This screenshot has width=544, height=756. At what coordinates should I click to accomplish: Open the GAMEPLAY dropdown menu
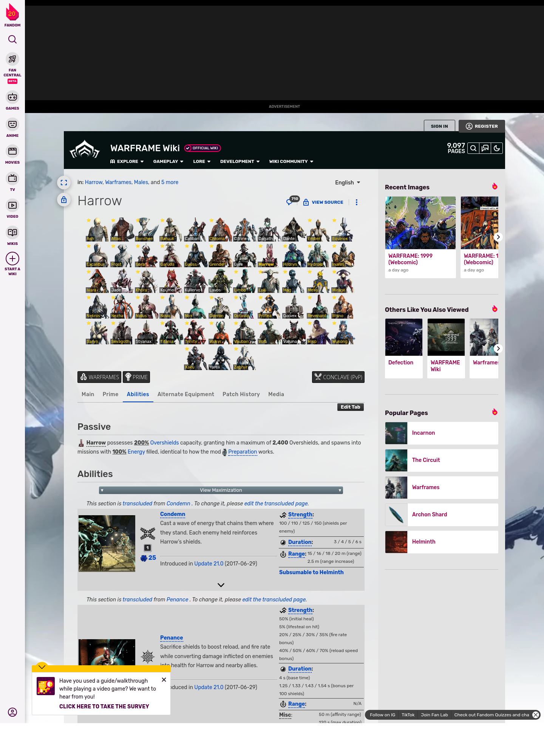point(168,161)
